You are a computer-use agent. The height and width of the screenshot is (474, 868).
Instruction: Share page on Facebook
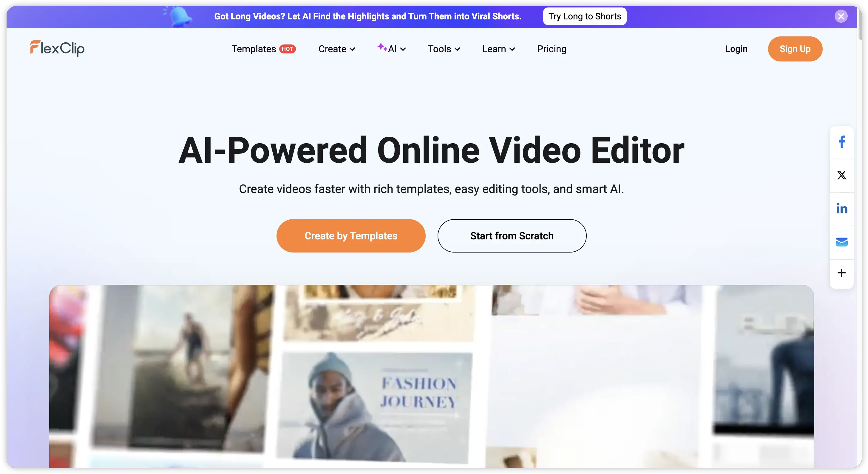(841, 142)
